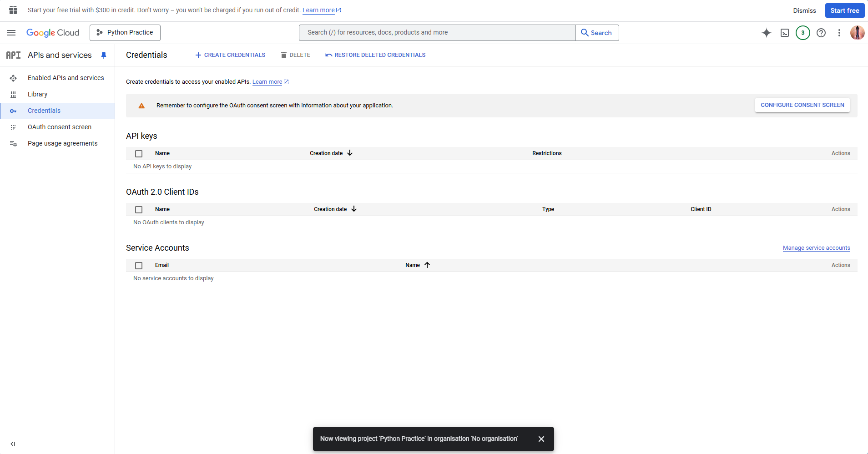Image resolution: width=868 pixels, height=454 pixels.
Task: Click the API keys Name column header
Action: 162,153
